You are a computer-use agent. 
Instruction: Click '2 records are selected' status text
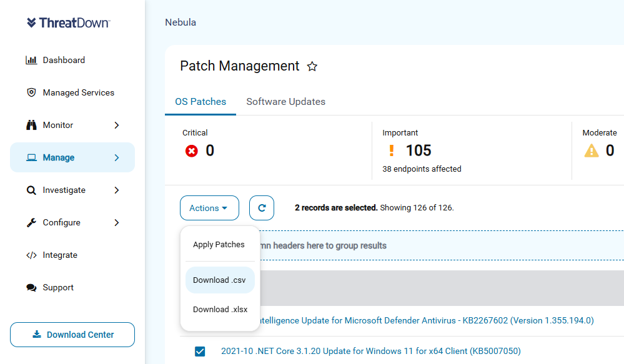pos(336,208)
